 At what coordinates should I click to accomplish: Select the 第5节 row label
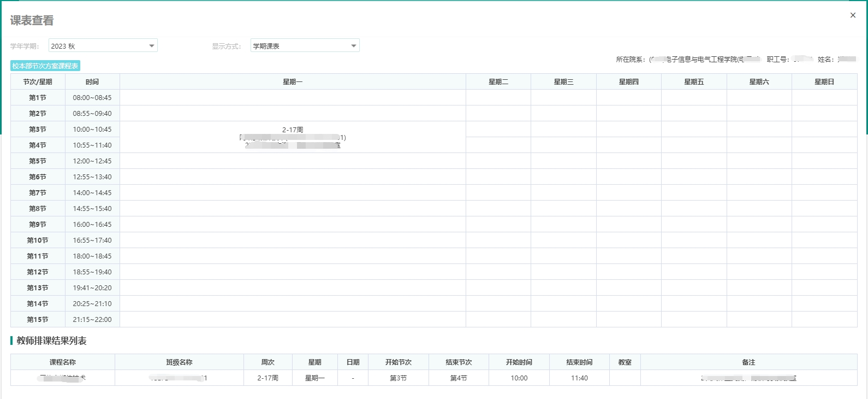click(38, 161)
